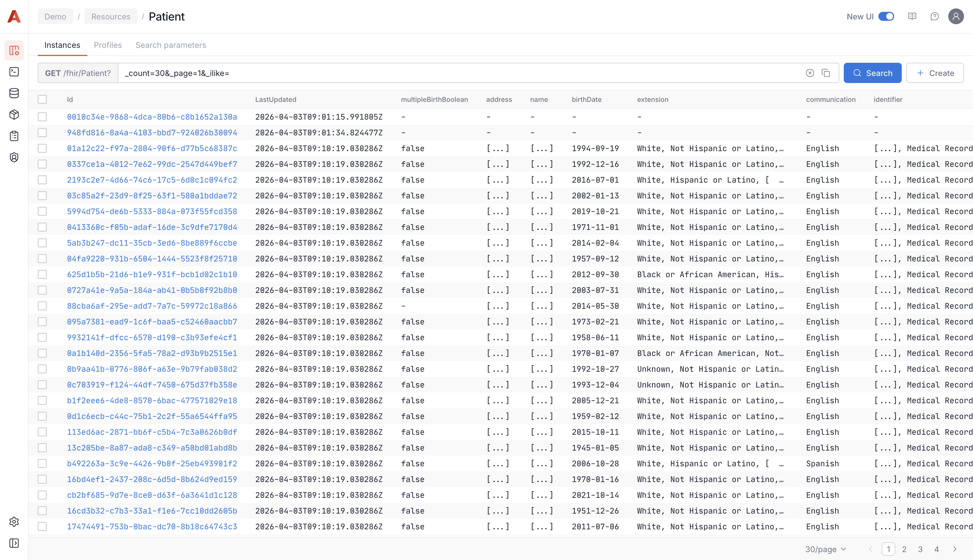Check the select-all checkbox in the header
The width and height of the screenshot is (973, 560).
pos(42,99)
